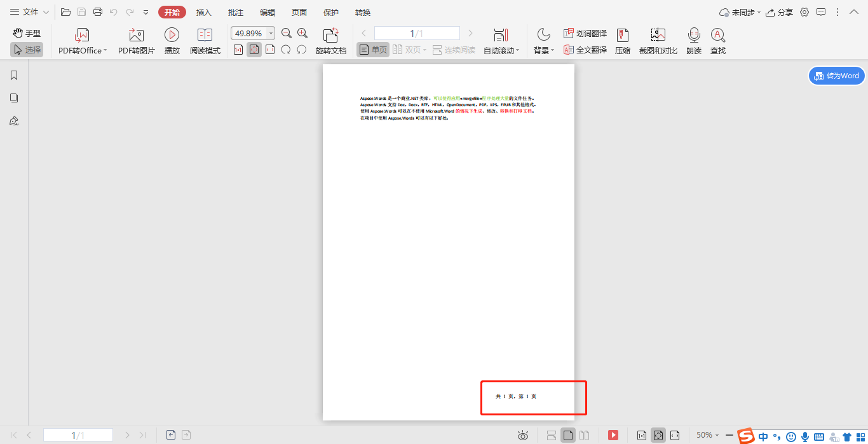
Task: Toggle Sogou Chinese/English 中 mode
Action: click(763, 436)
